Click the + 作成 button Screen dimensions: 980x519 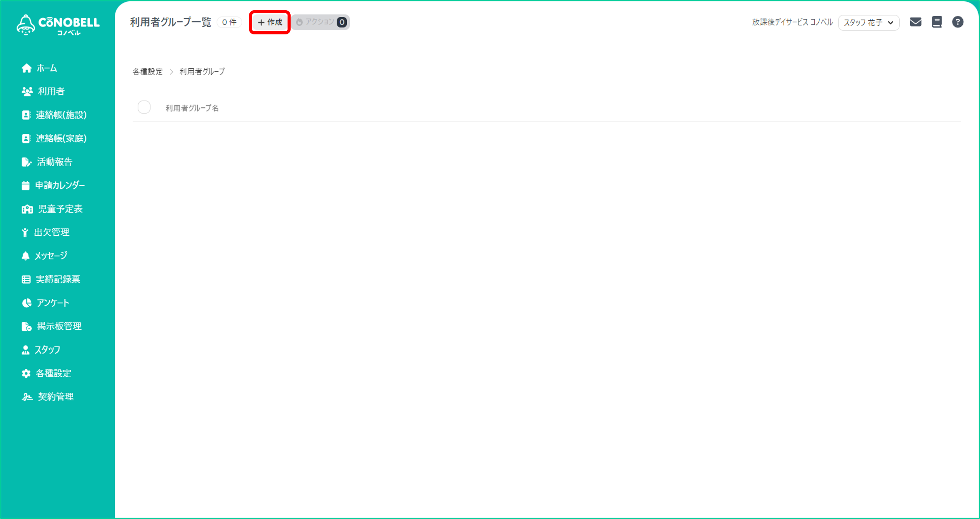pos(270,22)
